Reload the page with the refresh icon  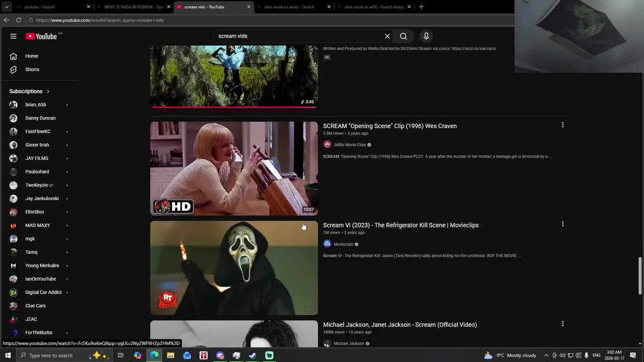pos(19,20)
